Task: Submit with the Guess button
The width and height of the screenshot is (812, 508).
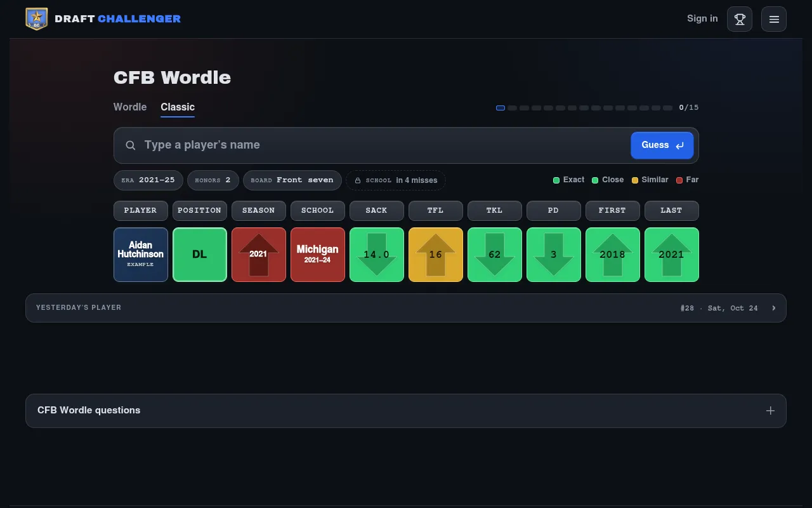Action: click(x=662, y=145)
